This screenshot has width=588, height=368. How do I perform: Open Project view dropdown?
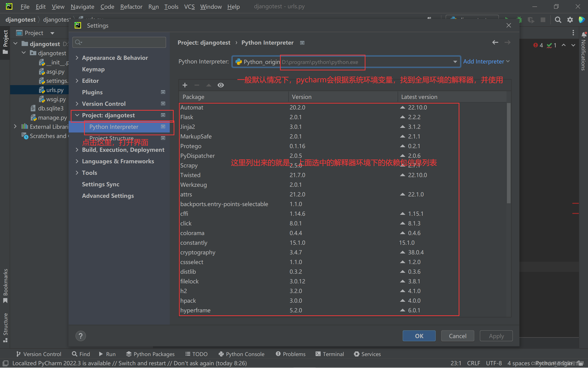click(52, 33)
